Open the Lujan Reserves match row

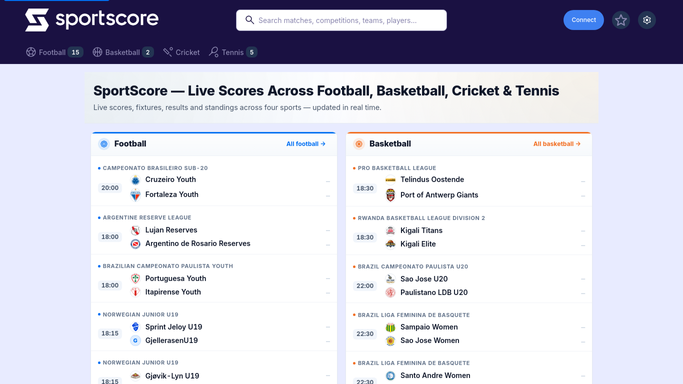tap(214, 231)
